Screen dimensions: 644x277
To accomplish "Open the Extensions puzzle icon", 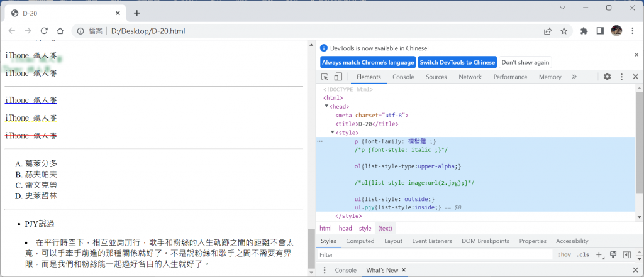I will [584, 31].
